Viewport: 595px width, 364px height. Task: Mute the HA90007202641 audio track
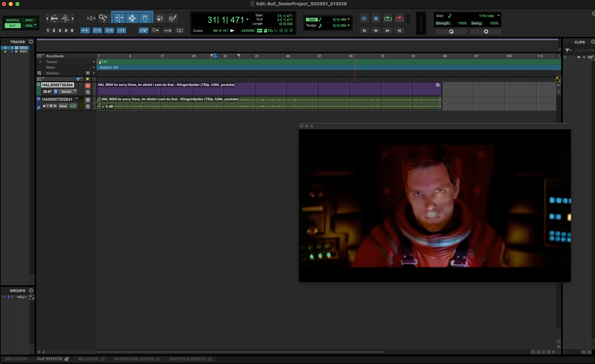point(55,106)
